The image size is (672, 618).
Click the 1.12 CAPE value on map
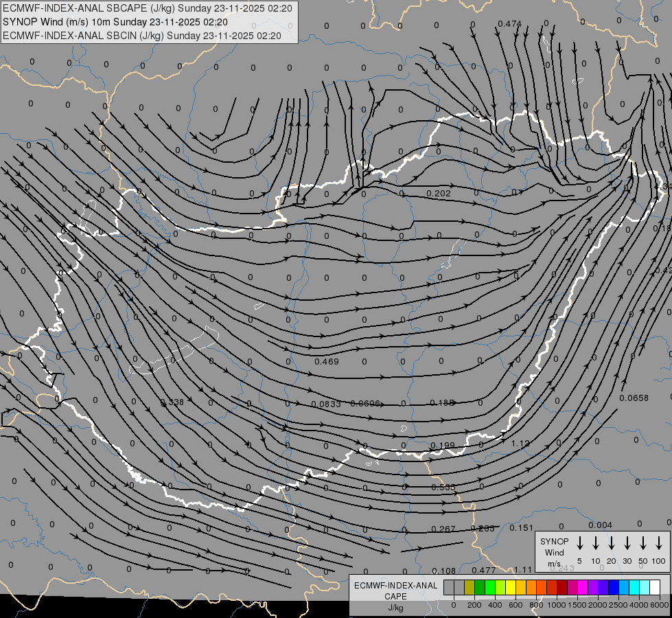point(521,444)
